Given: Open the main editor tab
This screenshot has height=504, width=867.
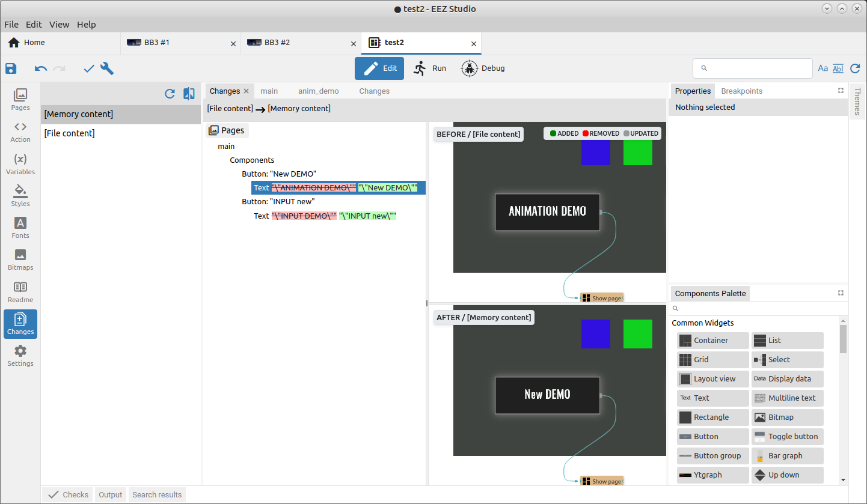Looking at the screenshot, I should pos(269,91).
